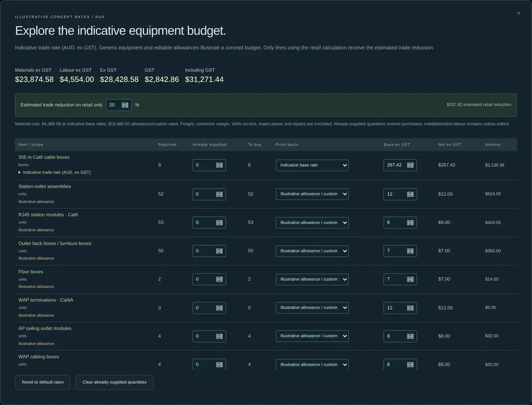Click Reset to default rates button

coord(43,382)
